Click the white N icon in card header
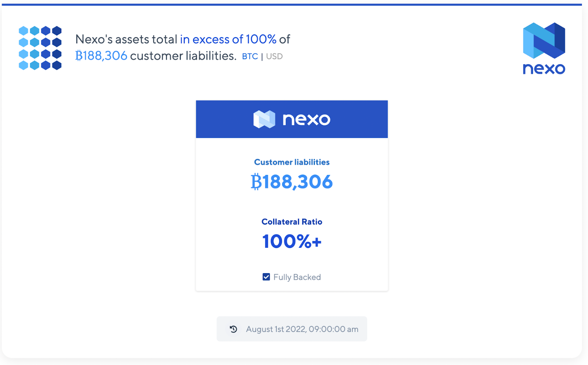Viewport: 588px width, 365px height. coord(264,119)
